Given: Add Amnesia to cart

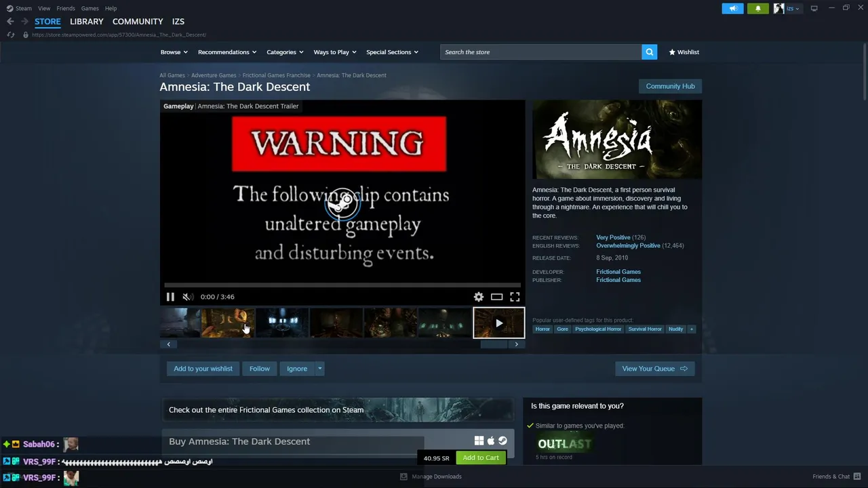Looking at the screenshot, I should [481, 458].
